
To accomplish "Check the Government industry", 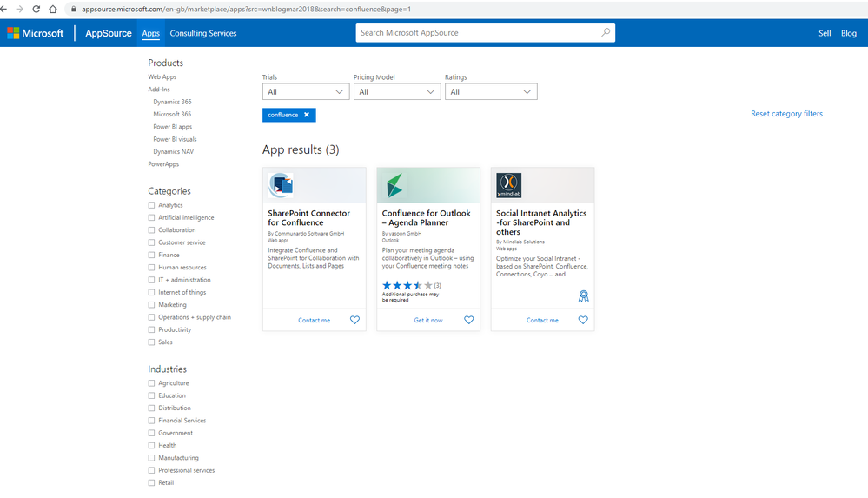I will click(x=151, y=433).
